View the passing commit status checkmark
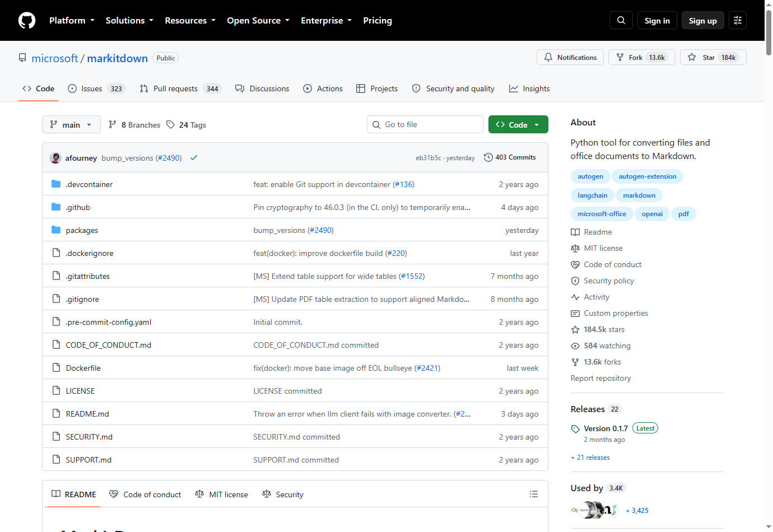This screenshot has height=532, width=773. pyautogui.click(x=194, y=158)
